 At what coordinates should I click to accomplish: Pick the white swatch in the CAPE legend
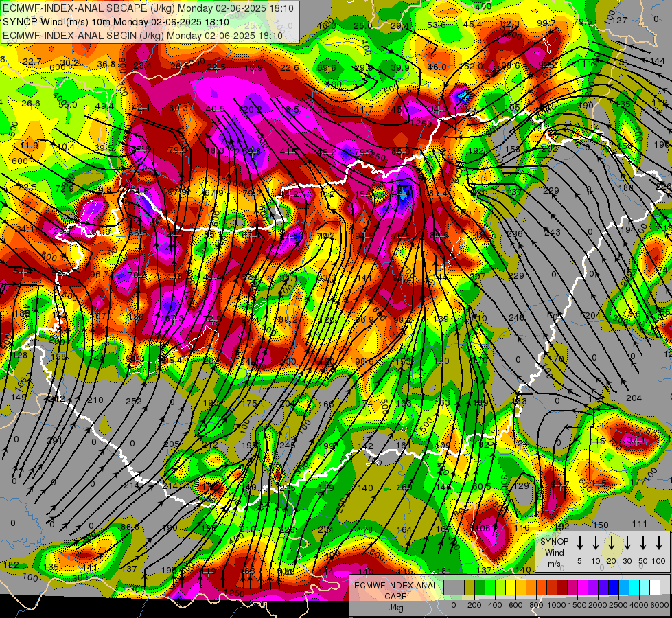pyautogui.click(x=654, y=588)
